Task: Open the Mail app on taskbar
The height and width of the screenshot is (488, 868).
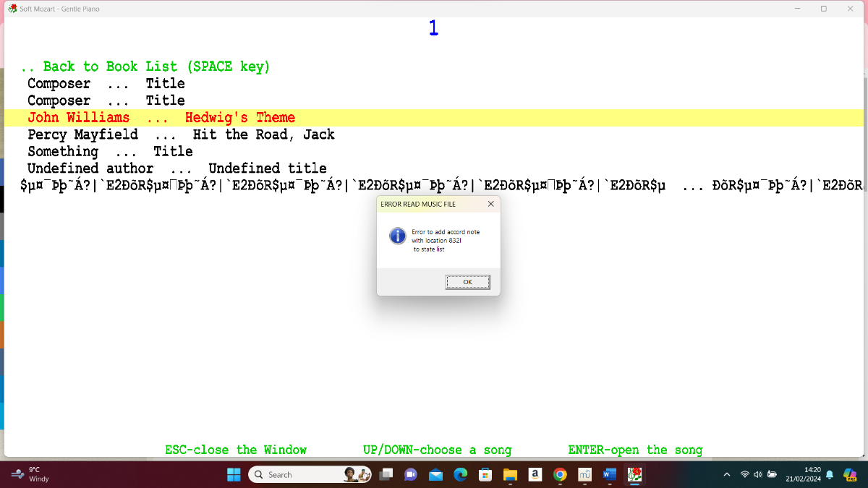Action: [435, 474]
